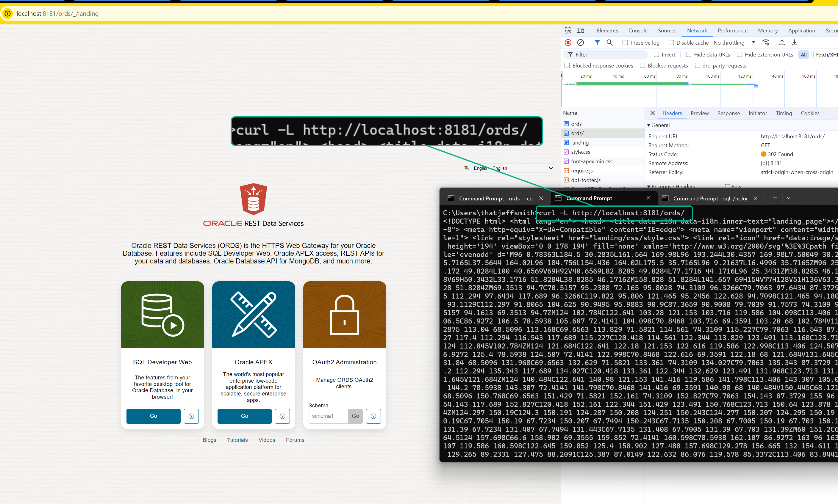Click the language translate icon beside English dropdown
The height and width of the screenshot is (504, 838).
tap(467, 168)
